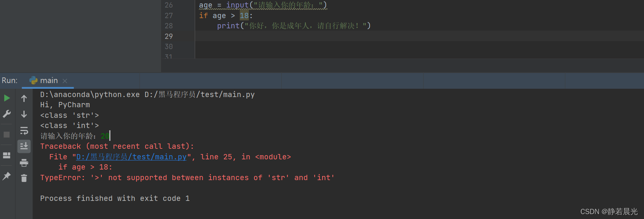644x219 pixels.
Task: Click the <class 'int'> output line
Action: click(x=70, y=125)
